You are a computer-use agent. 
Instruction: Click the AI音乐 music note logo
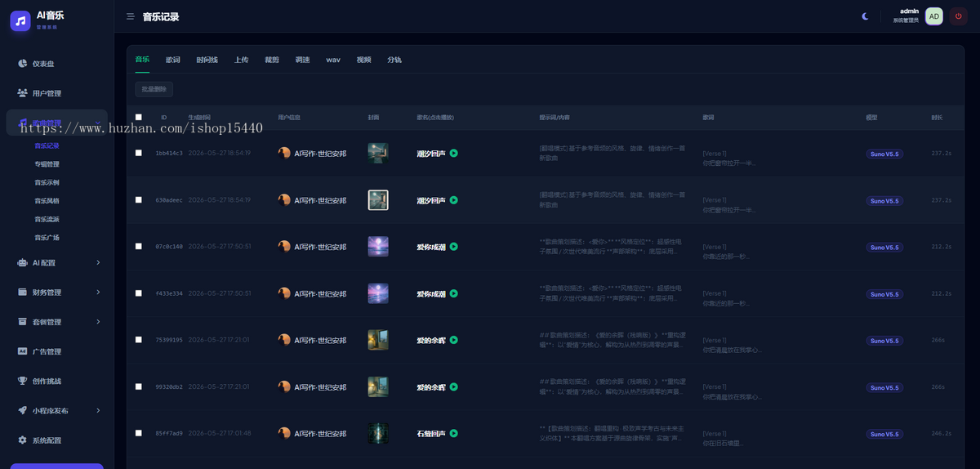[20, 20]
